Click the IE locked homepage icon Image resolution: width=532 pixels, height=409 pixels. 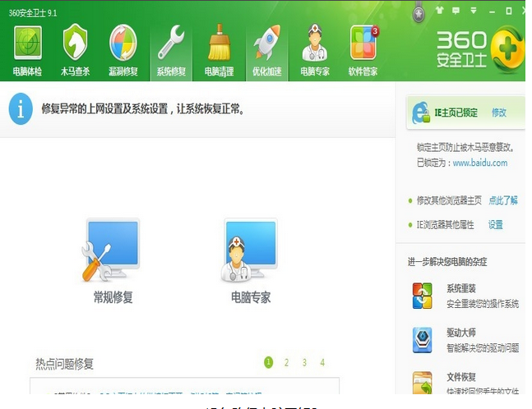coord(421,113)
